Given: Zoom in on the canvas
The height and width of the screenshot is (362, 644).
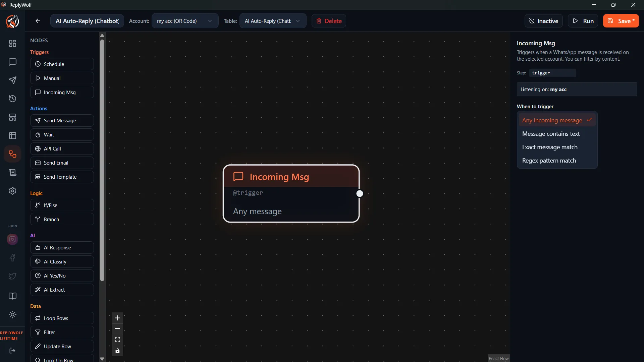Looking at the screenshot, I should [117, 318].
